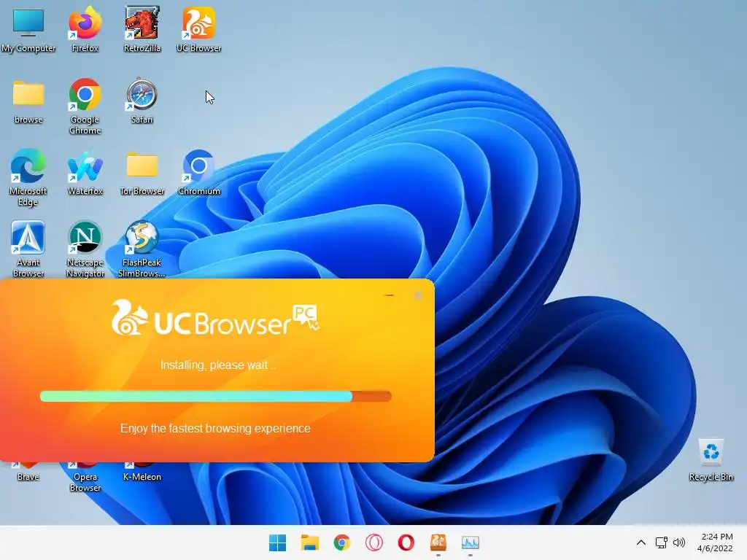Click the Safari desktop shortcut
Viewport: 747px width, 560px height.
(142, 101)
